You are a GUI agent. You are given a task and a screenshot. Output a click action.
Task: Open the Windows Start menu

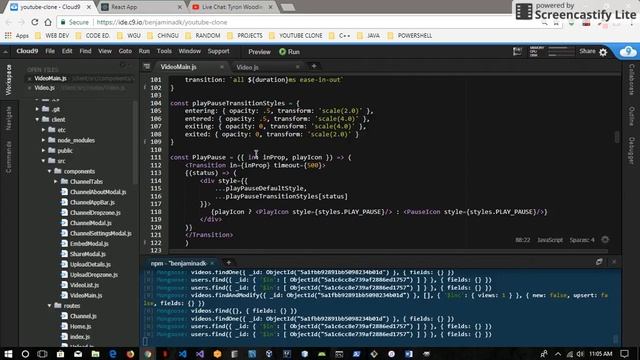click(8, 354)
